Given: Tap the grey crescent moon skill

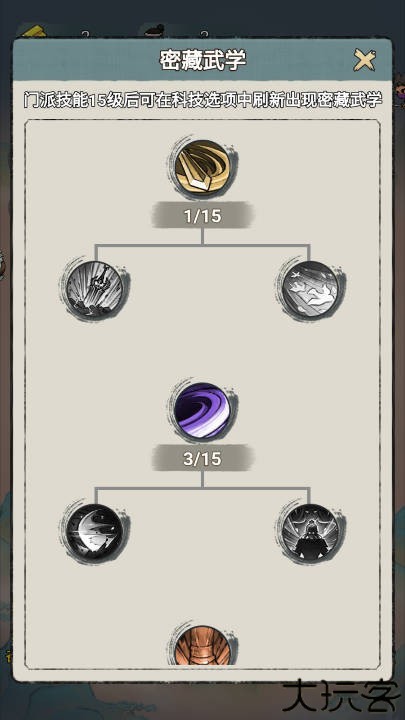Looking at the screenshot, I should coord(95,532).
